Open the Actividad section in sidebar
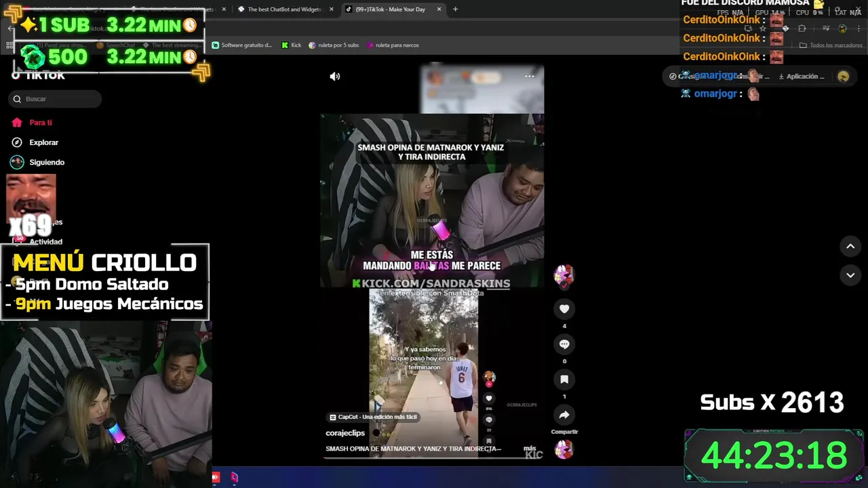The width and height of the screenshot is (868, 488). 39,241
